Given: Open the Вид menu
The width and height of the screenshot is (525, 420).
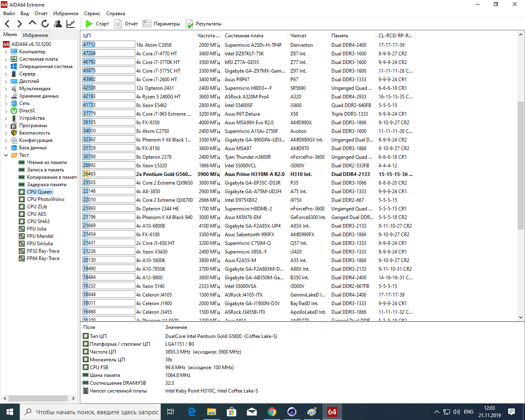Looking at the screenshot, I should 25,14.
